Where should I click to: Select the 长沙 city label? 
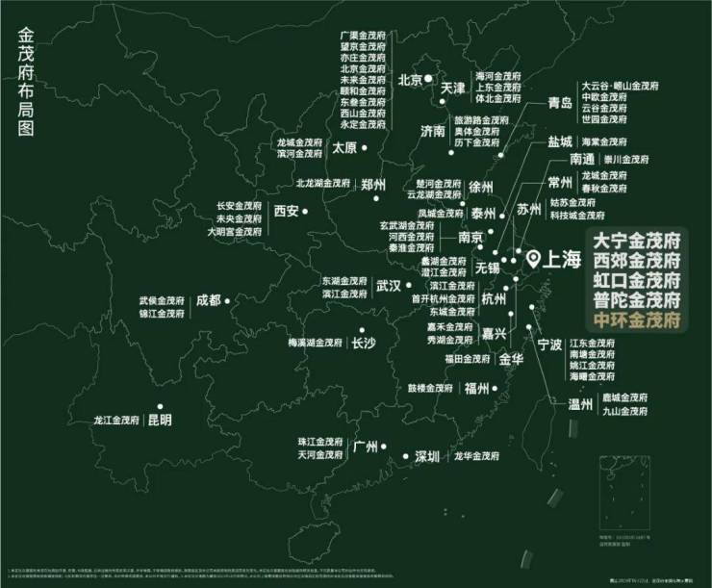(364, 344)
